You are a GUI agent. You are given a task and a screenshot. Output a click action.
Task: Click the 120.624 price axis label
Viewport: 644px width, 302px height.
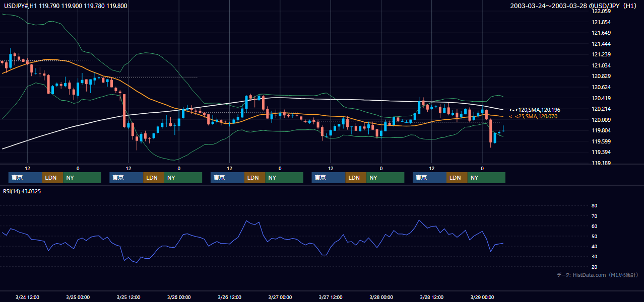click(601, 87)
